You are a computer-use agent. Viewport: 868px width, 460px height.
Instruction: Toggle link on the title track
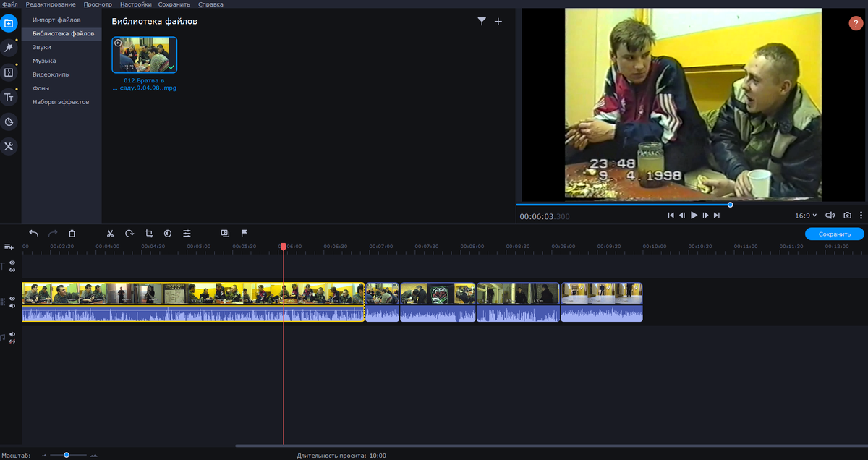click(x=12, y=270)
